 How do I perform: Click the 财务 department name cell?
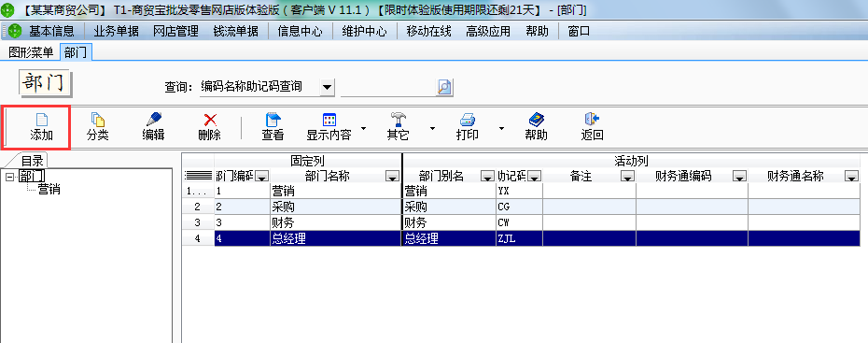pos(335,222)
